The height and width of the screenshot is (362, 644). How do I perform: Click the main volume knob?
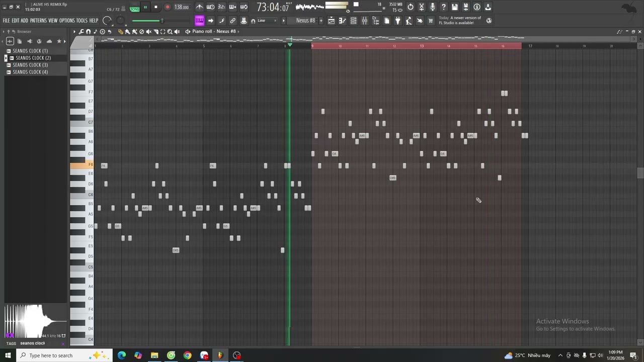coord(107,21)
